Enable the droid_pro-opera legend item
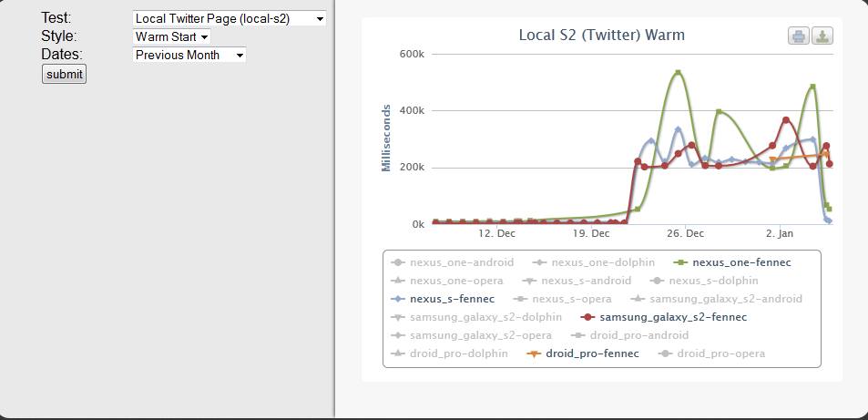 click(x=711, y=353)
